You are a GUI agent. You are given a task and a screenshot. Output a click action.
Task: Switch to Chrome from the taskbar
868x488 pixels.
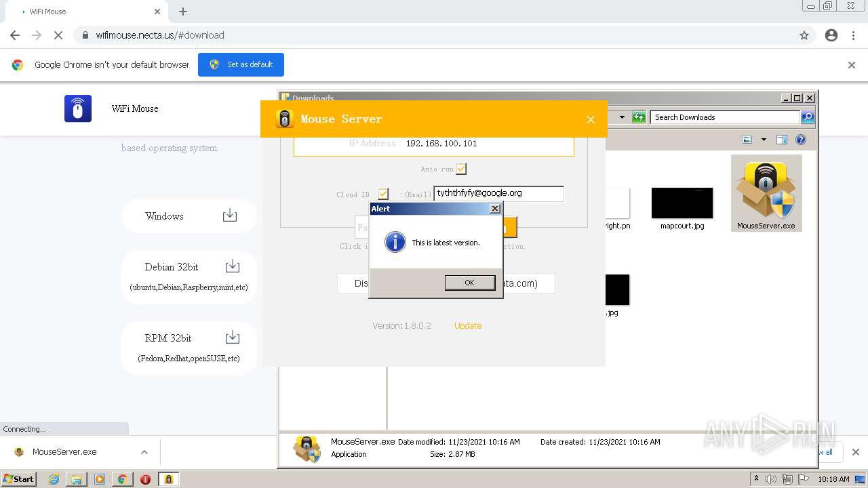point(123,479)
